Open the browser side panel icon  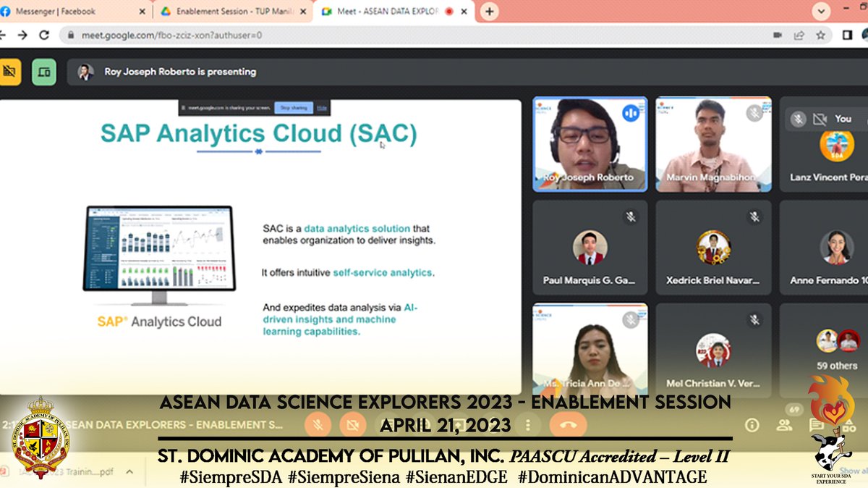pyautogui.click(x=847, y=35)
